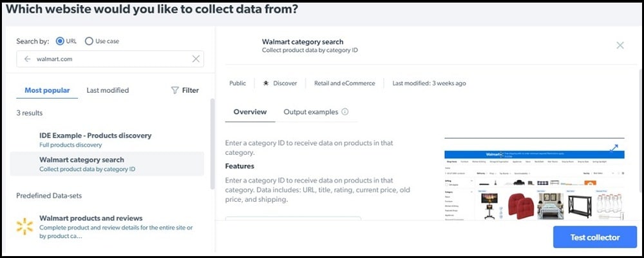This screenshot has width=644, height=258.
Task: Click the Search by: label
Action: [x=33, y=41]
